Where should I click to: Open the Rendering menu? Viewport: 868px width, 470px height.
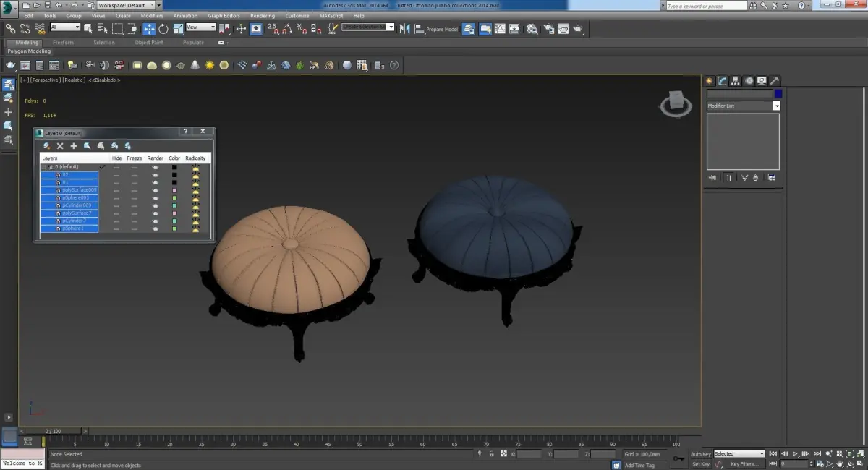[262, 15]
